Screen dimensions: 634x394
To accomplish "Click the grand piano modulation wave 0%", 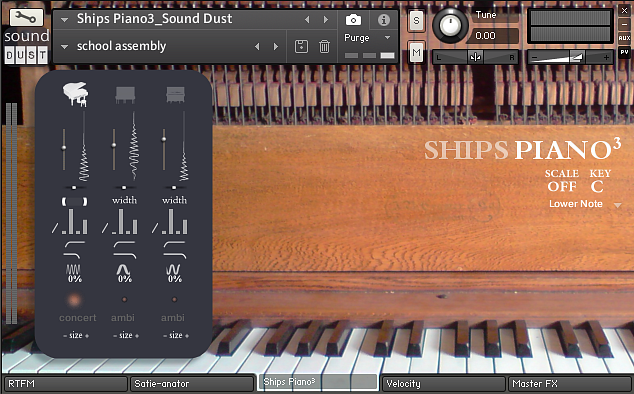I will pos(74,273).
